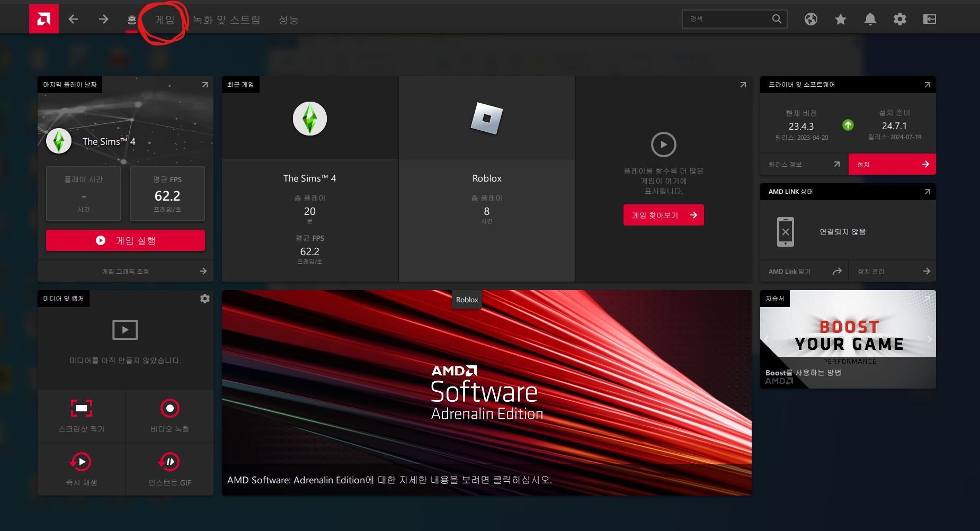Viewport: 980px width, 531px height.
Task: Open the notifications bell icon
Action: 870,19
